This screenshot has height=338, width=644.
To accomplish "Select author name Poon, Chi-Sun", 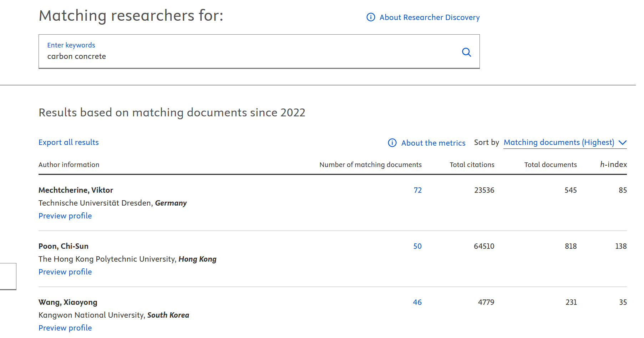I will (64, 246).
